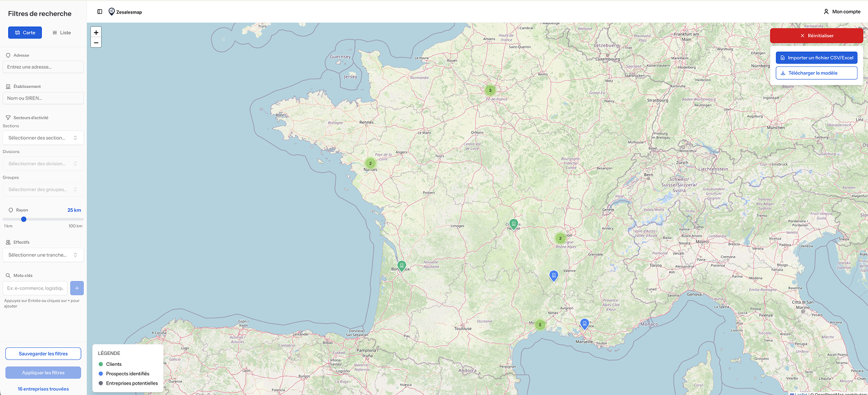Select the blue prospect marker near Valence
This screenshot has width=868, height=395.
(554, 275)
